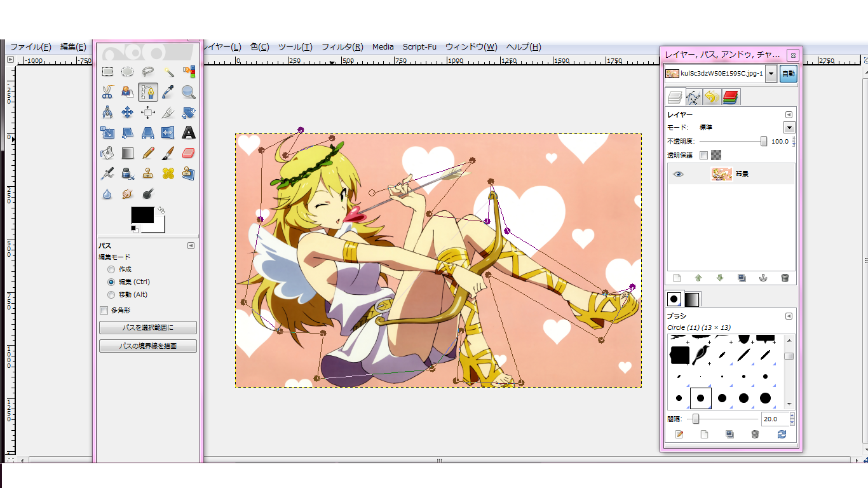Click the 不透明度 opacity slider handle

764,141
